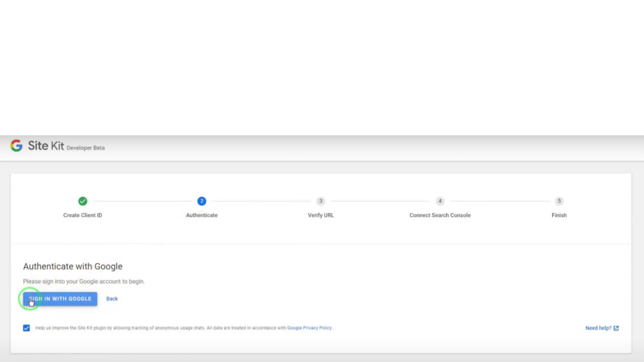Select step 2 Authenticate circle

[202, 201]
